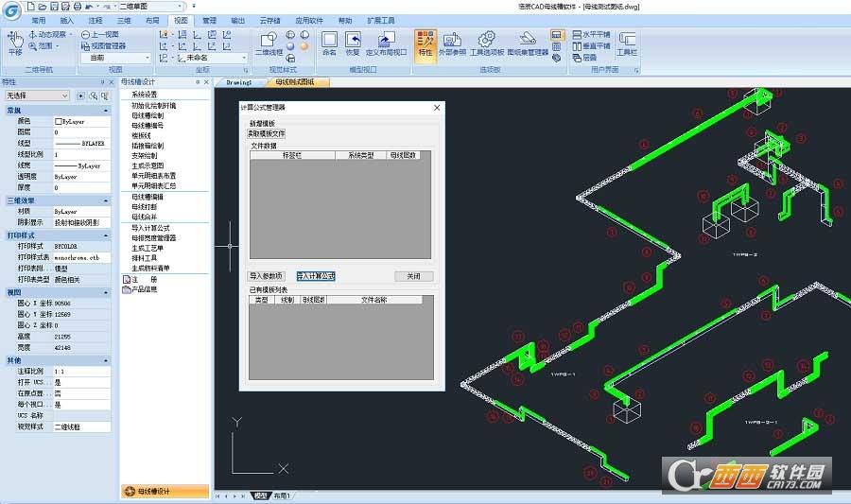Open the 无选择 selection dropdown
This screenshot has width=851, height=504.
click(x=37, y=96)
